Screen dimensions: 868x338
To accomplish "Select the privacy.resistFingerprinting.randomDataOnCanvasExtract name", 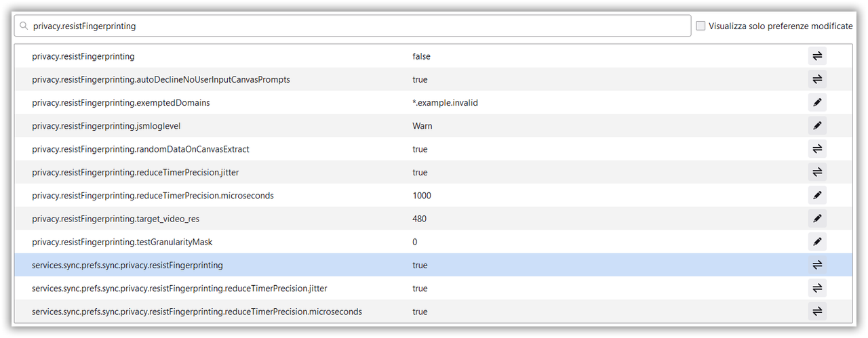I will coord(140,149).
